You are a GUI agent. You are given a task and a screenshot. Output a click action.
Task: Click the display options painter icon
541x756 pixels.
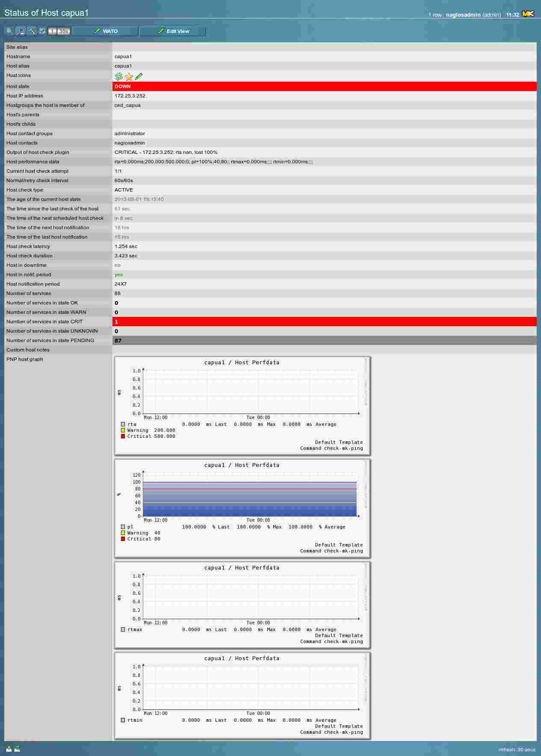click(x=21, y=31)
